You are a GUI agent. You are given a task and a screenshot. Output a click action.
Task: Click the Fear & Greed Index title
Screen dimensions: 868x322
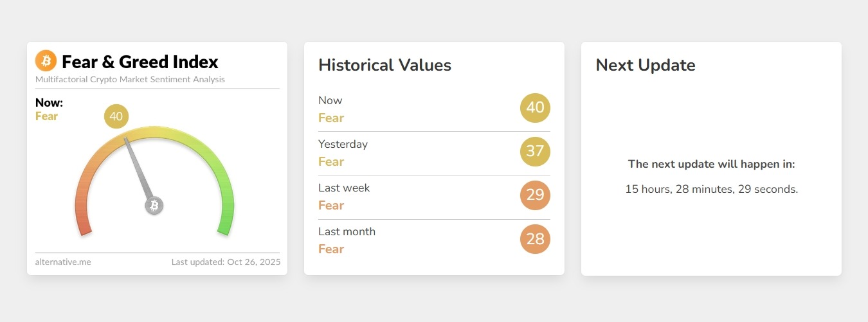point(140,62)
